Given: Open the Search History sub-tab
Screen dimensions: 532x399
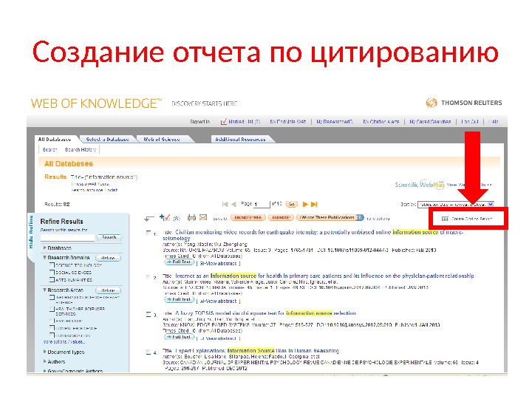Looking at the screenshot, I should (x=81, y=149).
